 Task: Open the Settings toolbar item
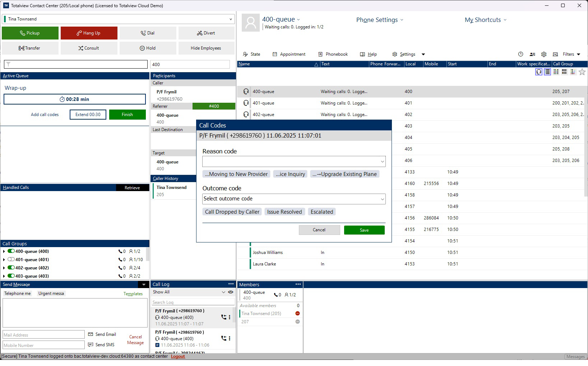click(404, 54)
